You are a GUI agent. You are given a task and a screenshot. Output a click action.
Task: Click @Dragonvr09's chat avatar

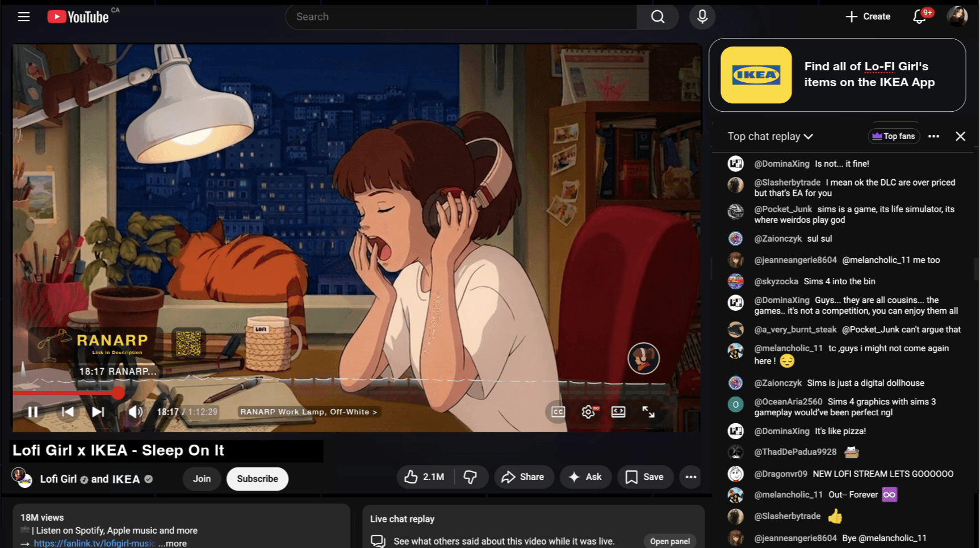[x=736, y=474]
